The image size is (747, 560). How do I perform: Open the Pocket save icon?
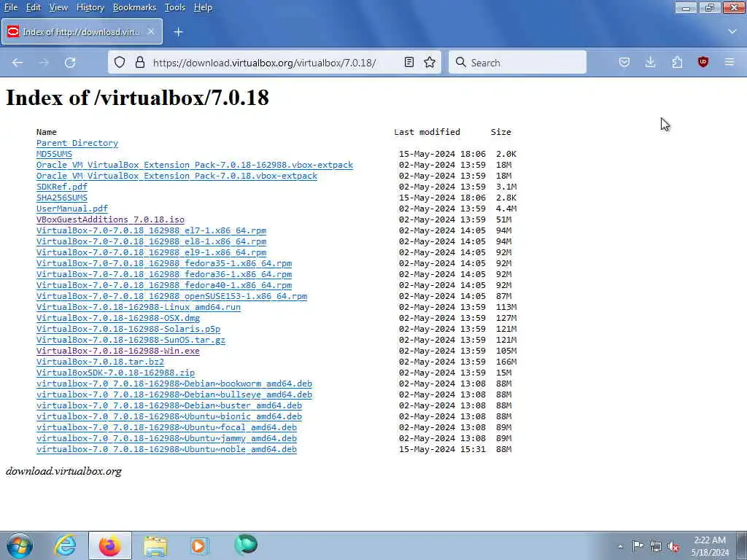tap(624, 63)
